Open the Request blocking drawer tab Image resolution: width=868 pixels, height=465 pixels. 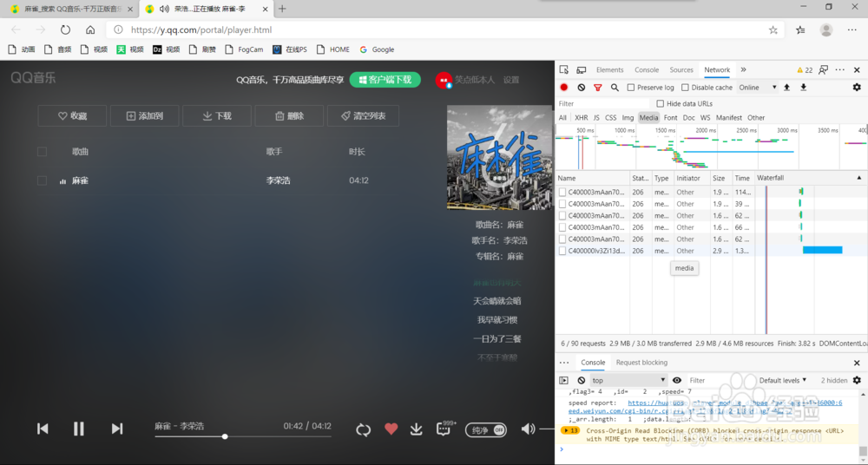(641, 363)
